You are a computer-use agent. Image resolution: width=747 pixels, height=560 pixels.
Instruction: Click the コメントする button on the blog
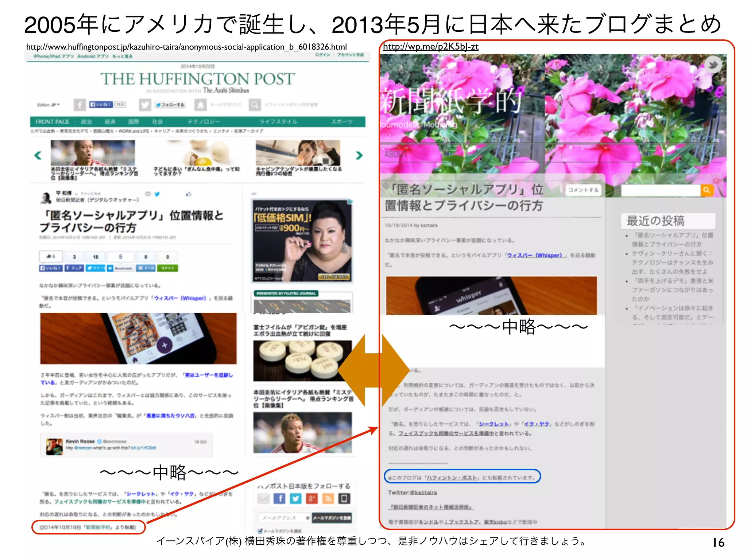(x=583, y=190)
